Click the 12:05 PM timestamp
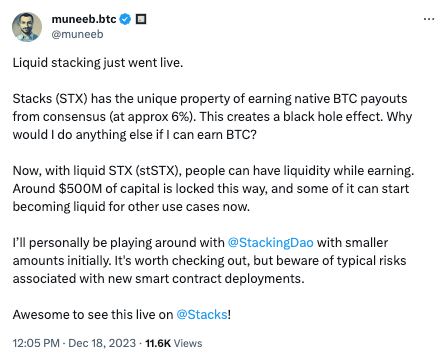This screenshot has width=448, height=362. 36,343
